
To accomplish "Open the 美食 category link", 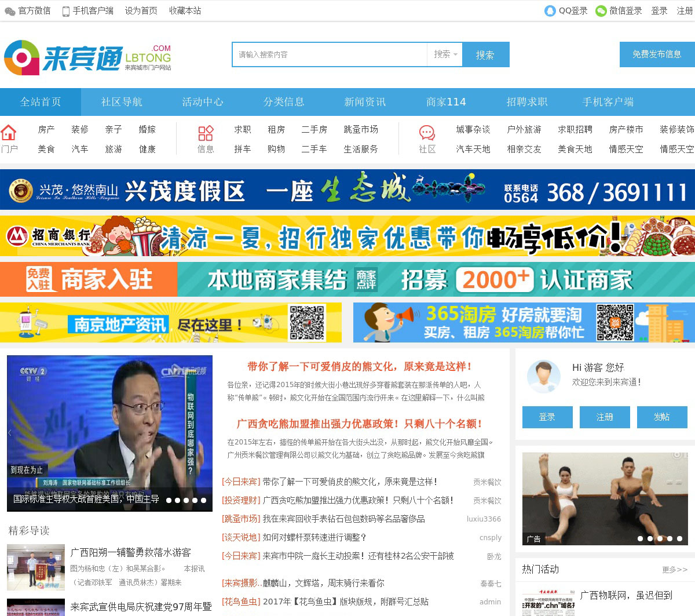I will 46,149.
